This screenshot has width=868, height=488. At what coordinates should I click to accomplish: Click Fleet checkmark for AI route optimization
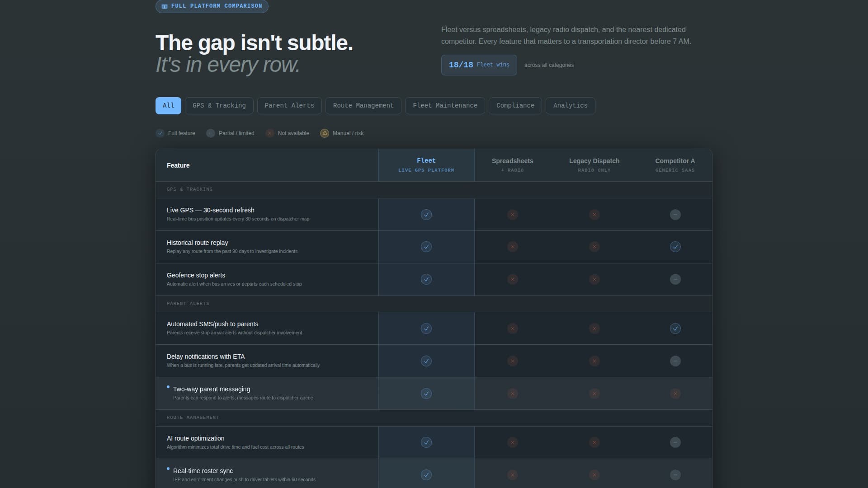pyautogui.click(x=426, y=442)
